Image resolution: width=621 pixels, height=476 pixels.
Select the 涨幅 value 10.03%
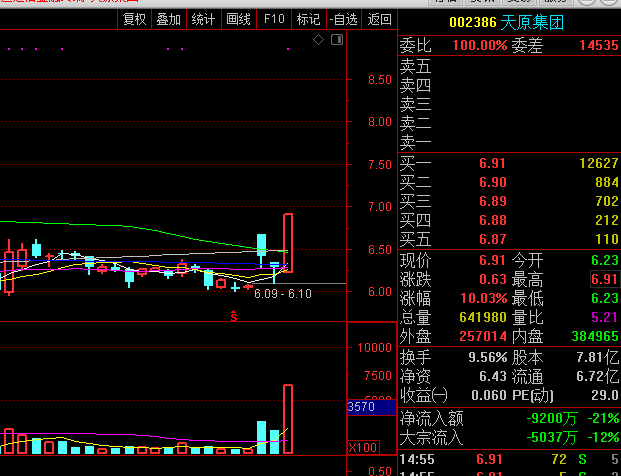483,298
